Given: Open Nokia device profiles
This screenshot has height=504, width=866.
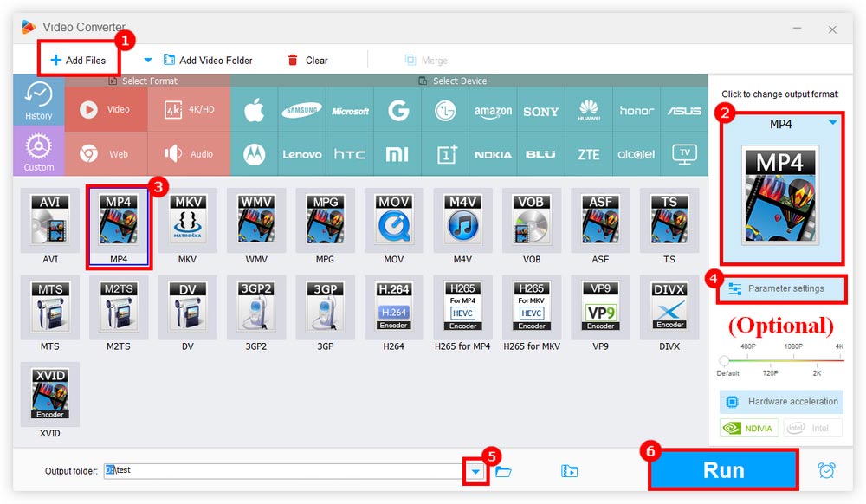Looking at the screenshot, I should (x=493, y=154).
